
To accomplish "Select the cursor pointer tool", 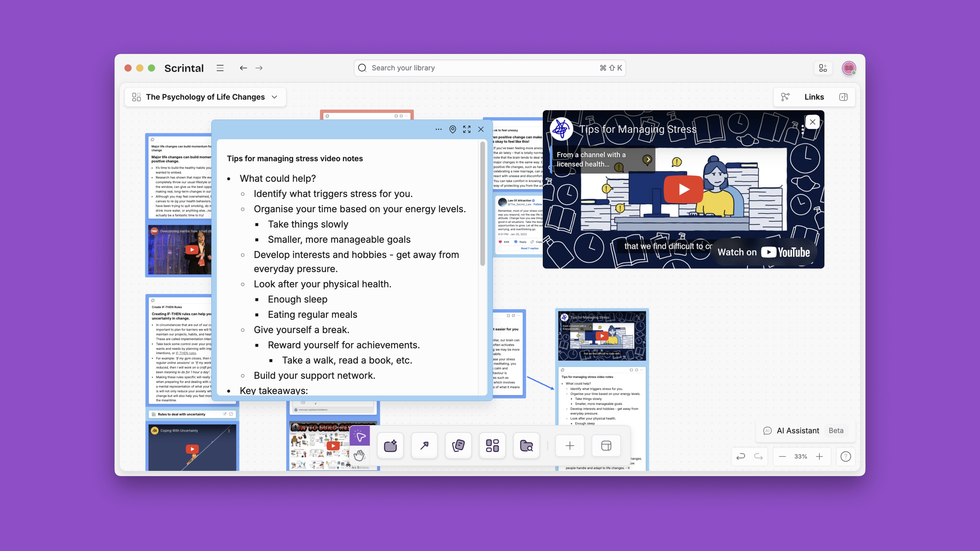I will pyautogui.click(x=360, y=436).
